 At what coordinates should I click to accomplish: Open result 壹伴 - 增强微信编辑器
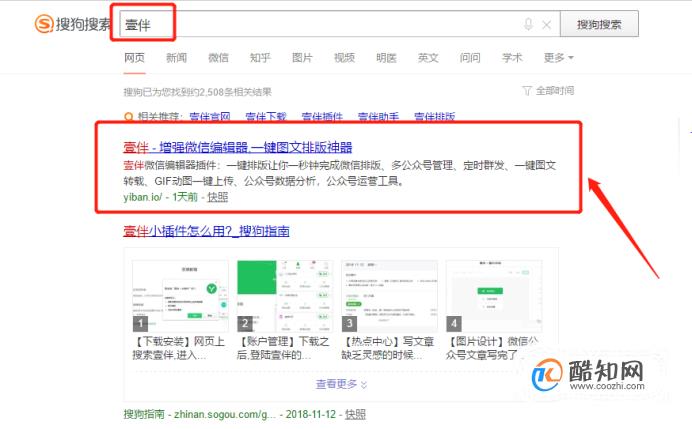pos(237,147)
